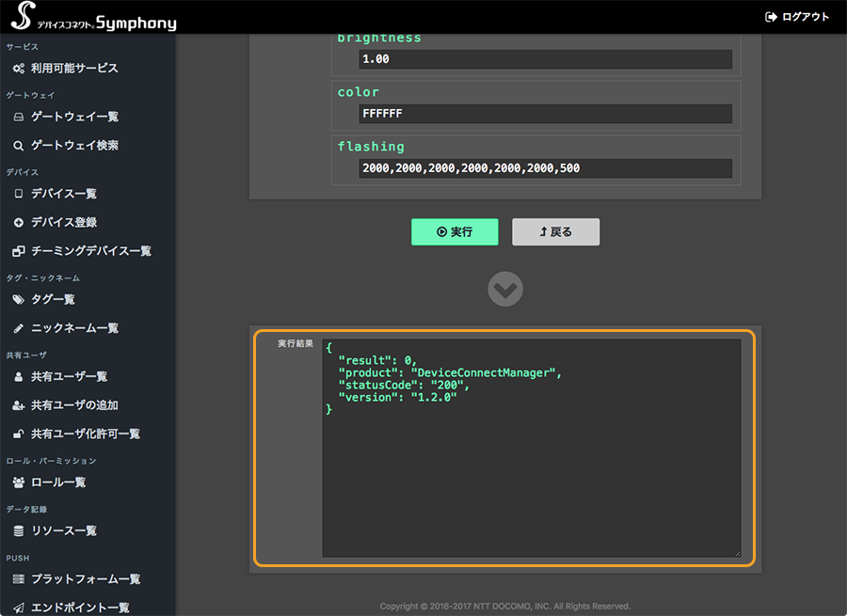Click inside the 実行結果 result text area

pyautogui.click(x=532, y=448)
